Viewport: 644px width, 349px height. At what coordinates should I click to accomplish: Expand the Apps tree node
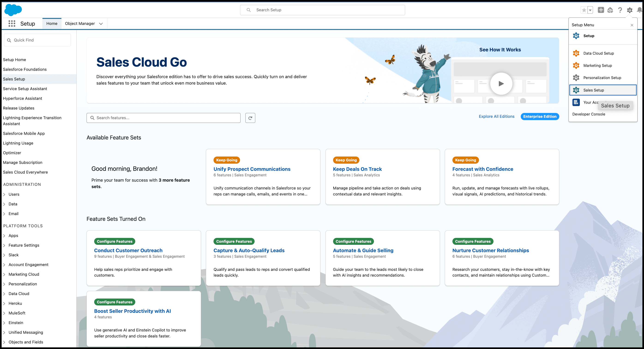(x=4, y=236)
